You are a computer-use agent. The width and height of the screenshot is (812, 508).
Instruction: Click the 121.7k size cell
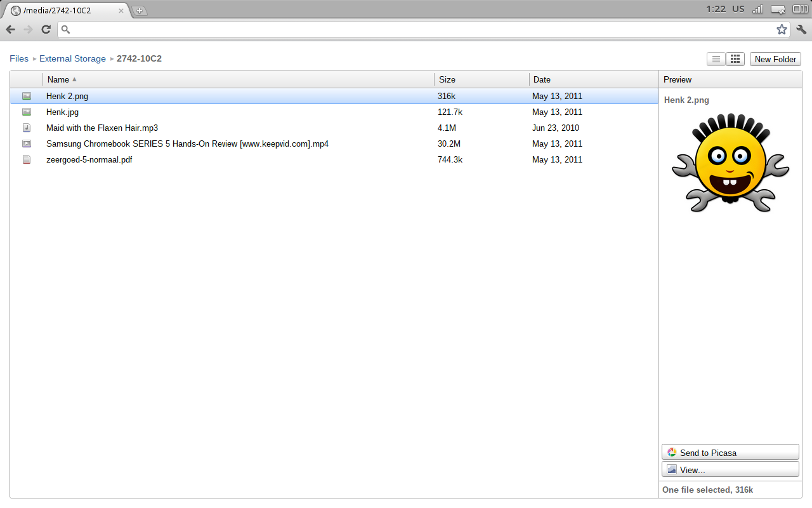tap(450, 112)
